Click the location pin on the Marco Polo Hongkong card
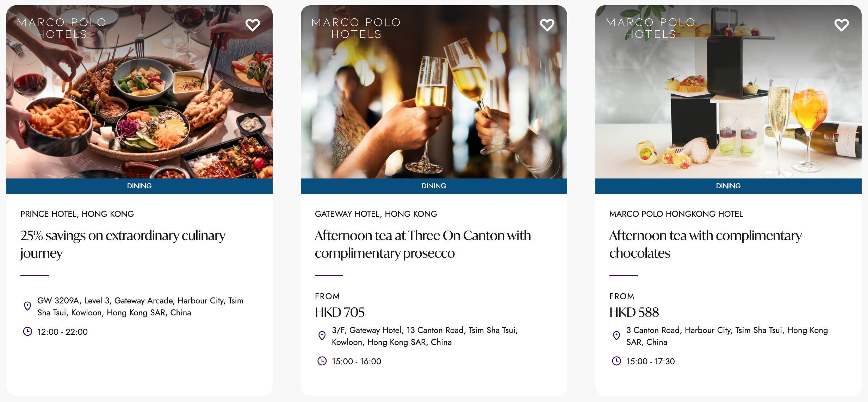Screen dimensions: 868x402 tap(617, 335)
